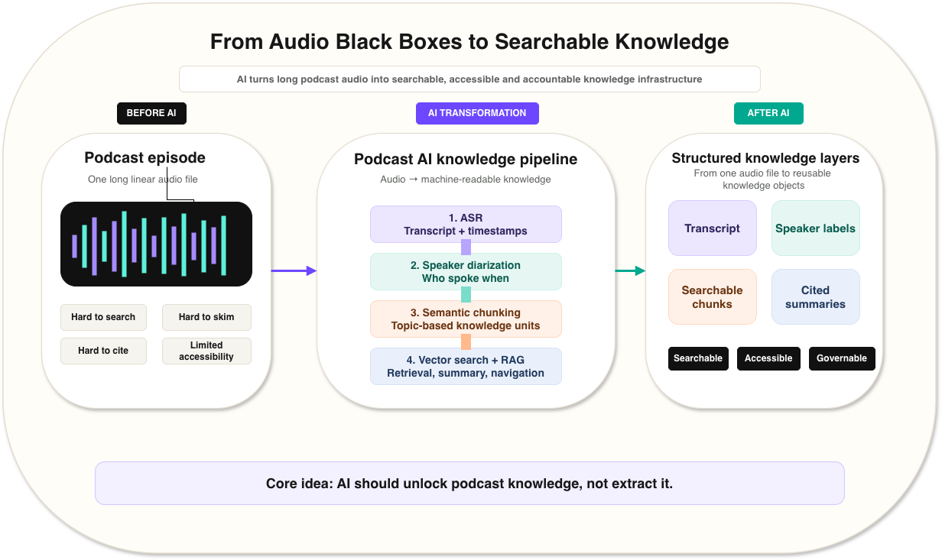This screenshot has width=942, height=560.
Task: Click the purple arrow into the pipeline
Action: tap(294, 270)
